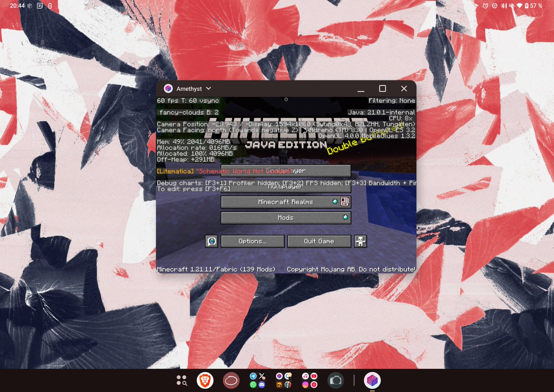554x392 pixels.
Task: Expand the Amethyst window title dropdown
Action: coord(208,88)
